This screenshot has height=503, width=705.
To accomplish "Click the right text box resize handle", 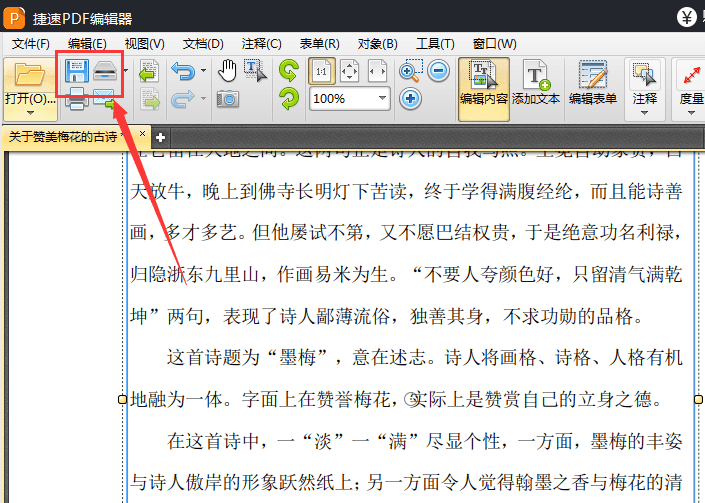I will pos(698,399).
